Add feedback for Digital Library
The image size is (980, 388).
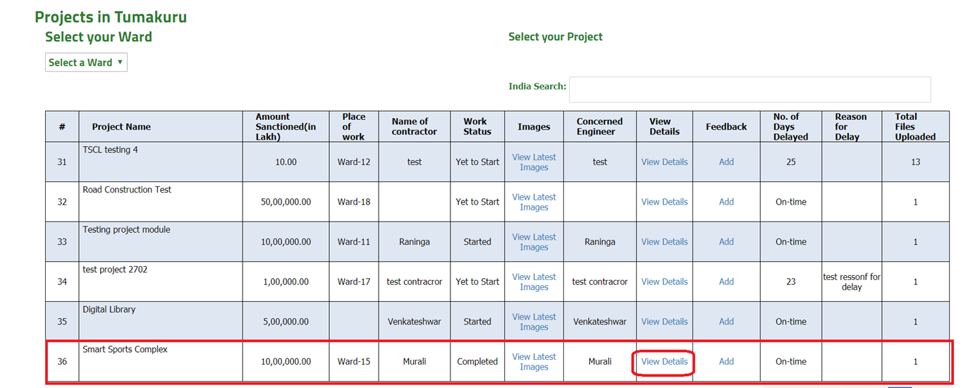coord(726,322)
